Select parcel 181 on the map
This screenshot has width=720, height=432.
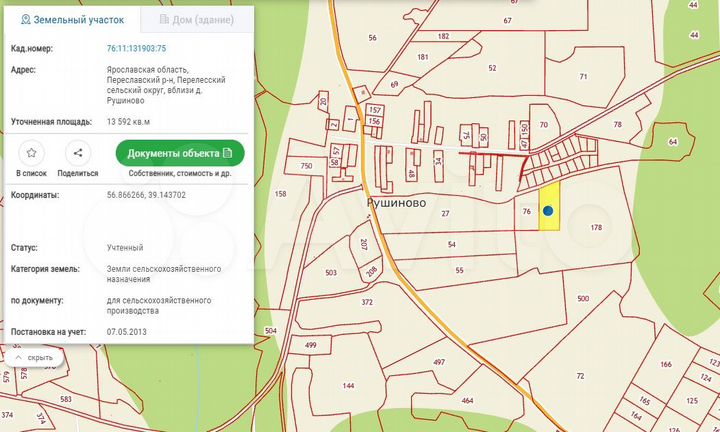pyautogui.click(x=422, y=58)
